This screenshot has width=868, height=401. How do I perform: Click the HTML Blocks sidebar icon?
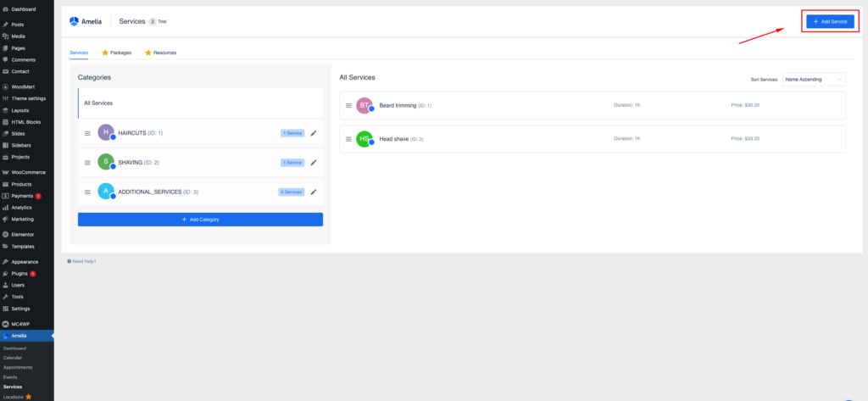click(x=6, y=122)
